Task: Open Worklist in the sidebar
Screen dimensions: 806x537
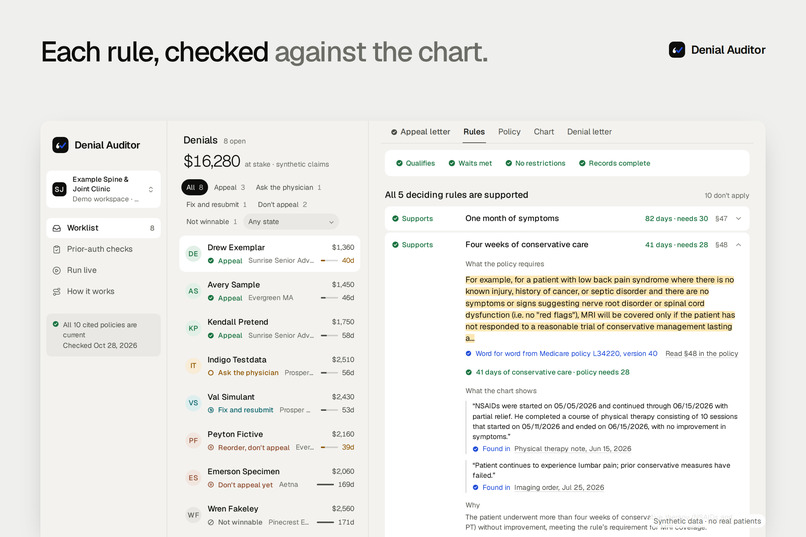Action: (x=103, y=228)
